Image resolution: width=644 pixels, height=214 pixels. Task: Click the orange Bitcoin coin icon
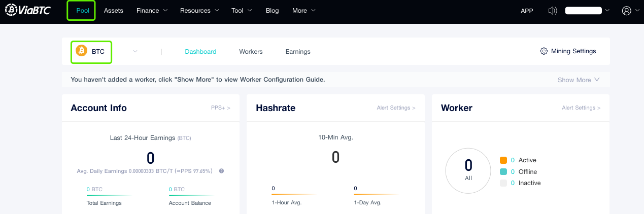coord(81,51)
